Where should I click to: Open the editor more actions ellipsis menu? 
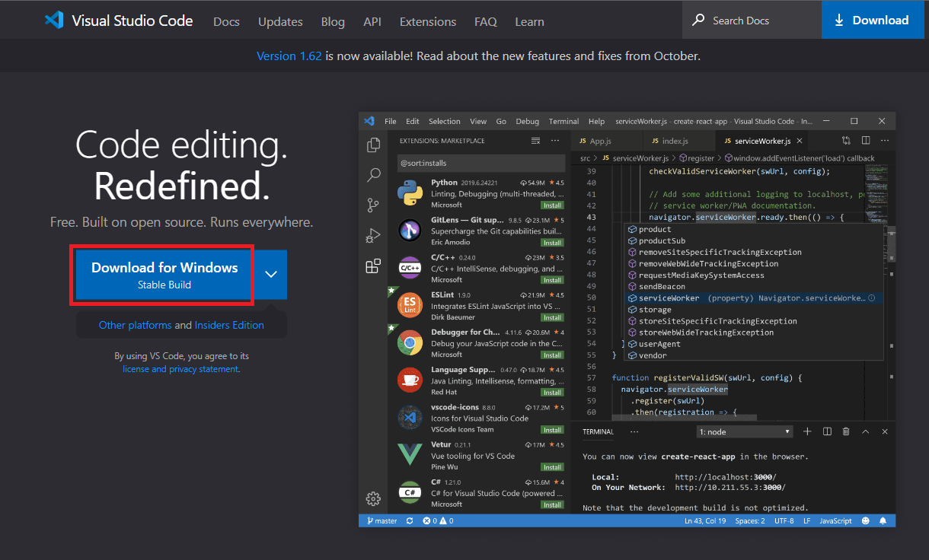pos(884,140)
